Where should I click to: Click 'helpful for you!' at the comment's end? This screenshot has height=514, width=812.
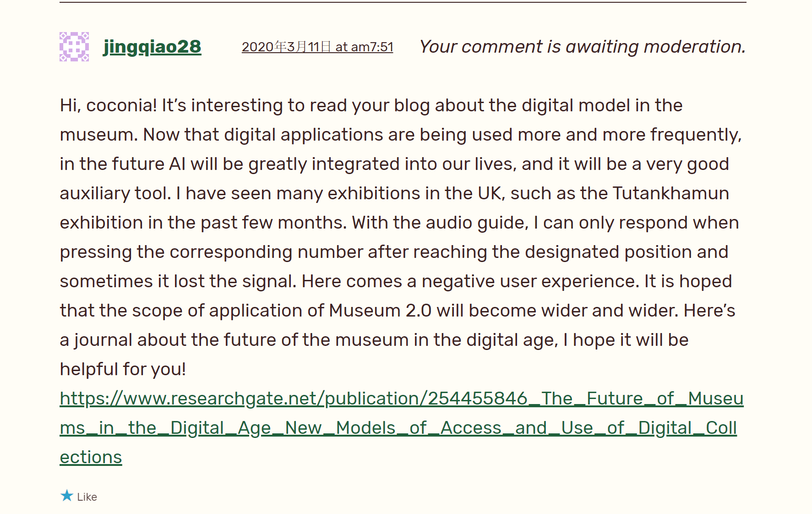(123, 369)
